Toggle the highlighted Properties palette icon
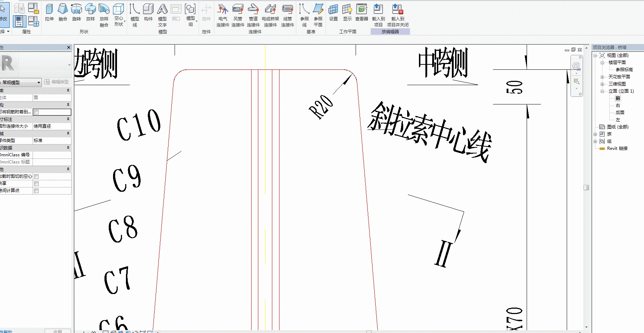This screenshot has height=333, width=644. (x=19, y=21)
